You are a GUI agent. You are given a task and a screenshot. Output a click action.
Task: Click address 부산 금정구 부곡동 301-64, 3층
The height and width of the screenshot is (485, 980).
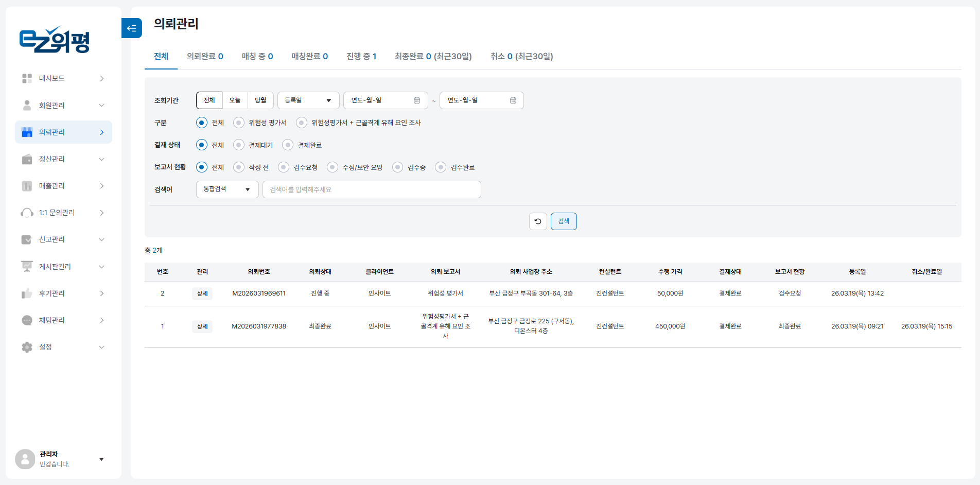pyautogui.click(x=531, y=293)
